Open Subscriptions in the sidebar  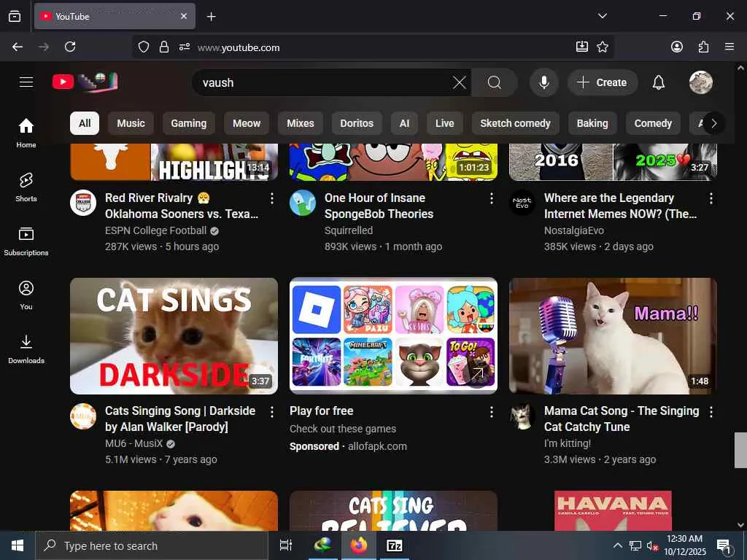pos(26,241)
